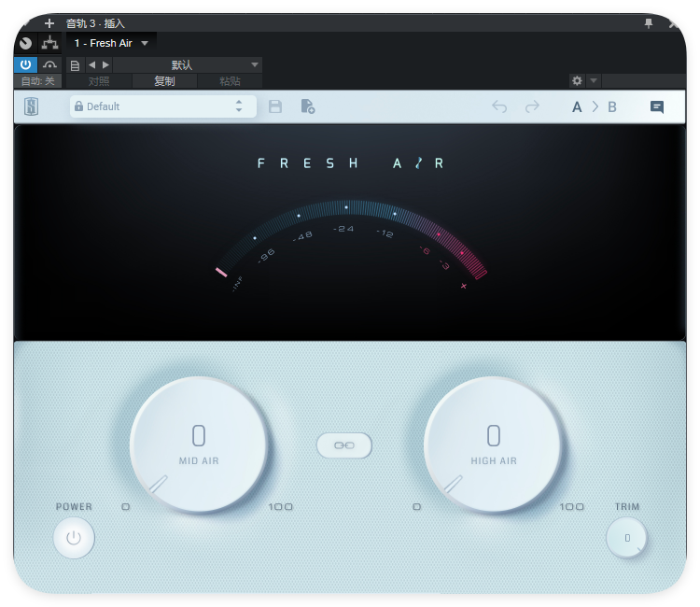The width and height of the screenshot is (700, 607).
Task: Open the Default preset selector
Action: (x=163, y=106)
